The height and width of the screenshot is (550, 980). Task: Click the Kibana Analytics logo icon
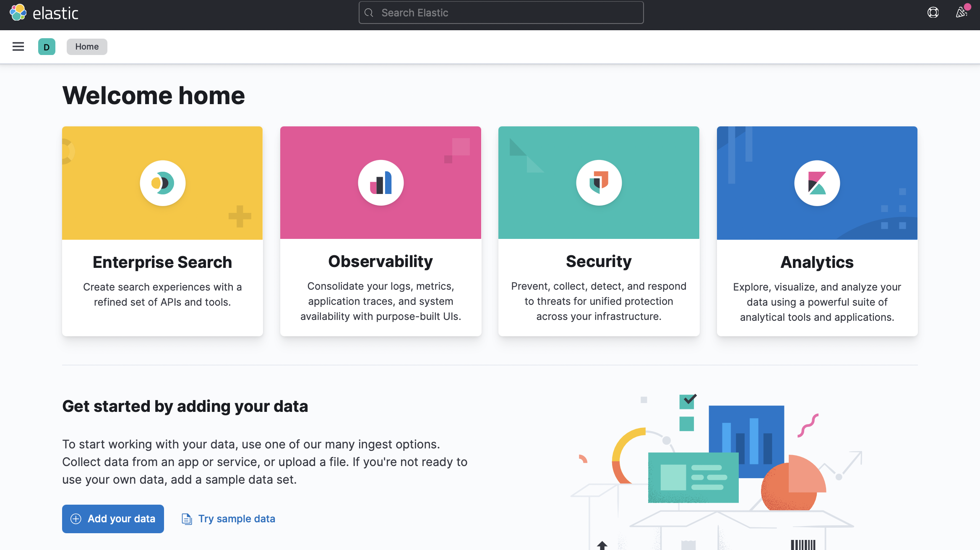(x=817, y=183)
